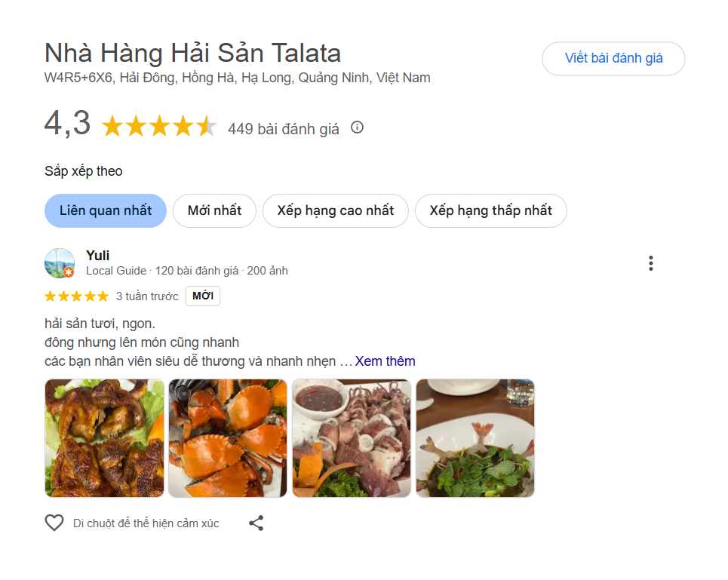This screenshot has height=580, width=728.
Task: Sort by 'Xếp hạng cao nhất'
Action: [335, 210]
